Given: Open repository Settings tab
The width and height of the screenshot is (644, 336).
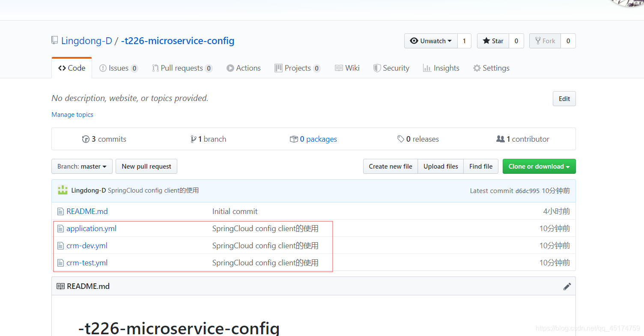Looking at the screenshot, I should click(x=491, y=68).
